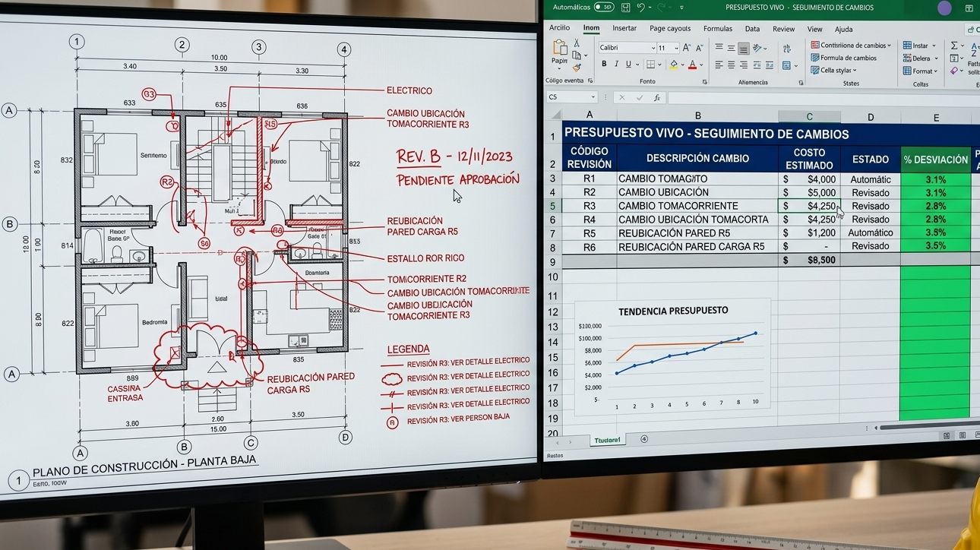The height and width of the screenshot is (550, 980).
Task: Click the Save icon in Excel title bar
Action: [626, 8]
